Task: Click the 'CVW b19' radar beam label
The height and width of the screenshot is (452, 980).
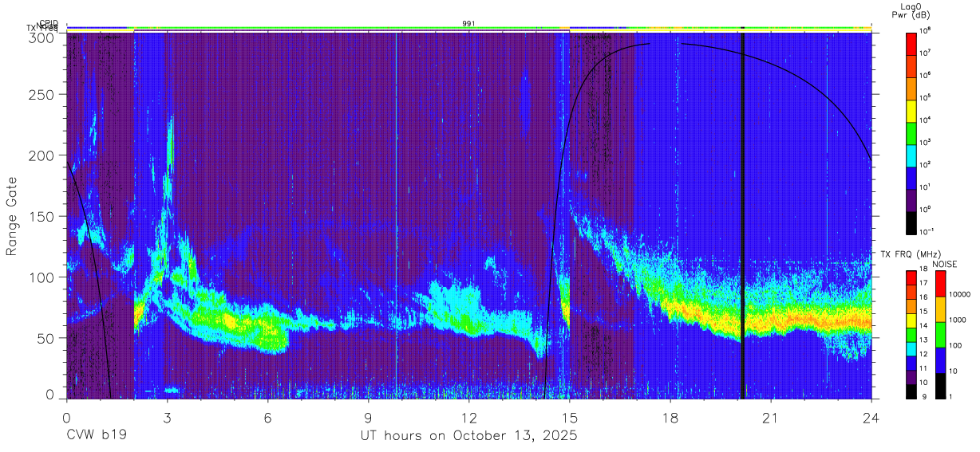Action: point(96,436)
